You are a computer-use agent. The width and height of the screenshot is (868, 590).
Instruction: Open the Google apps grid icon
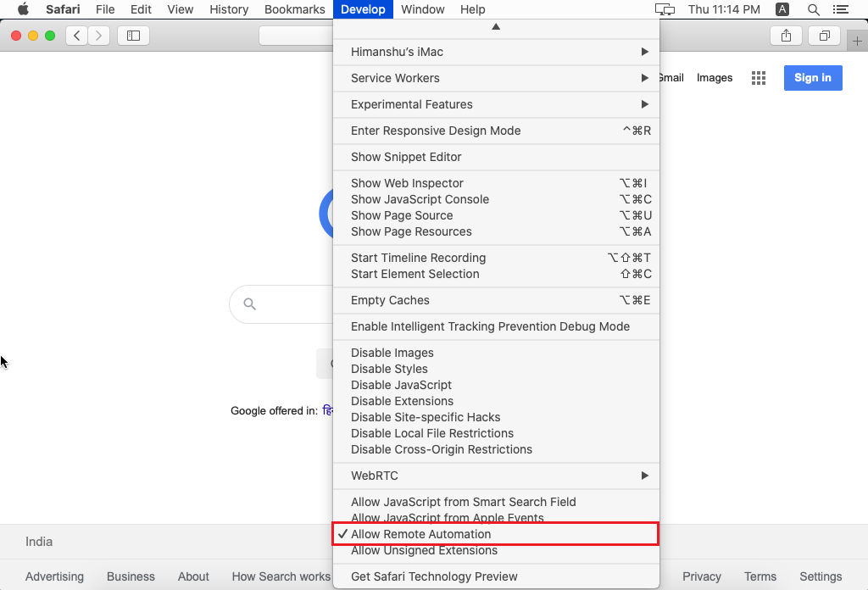(x=758, y=77)
